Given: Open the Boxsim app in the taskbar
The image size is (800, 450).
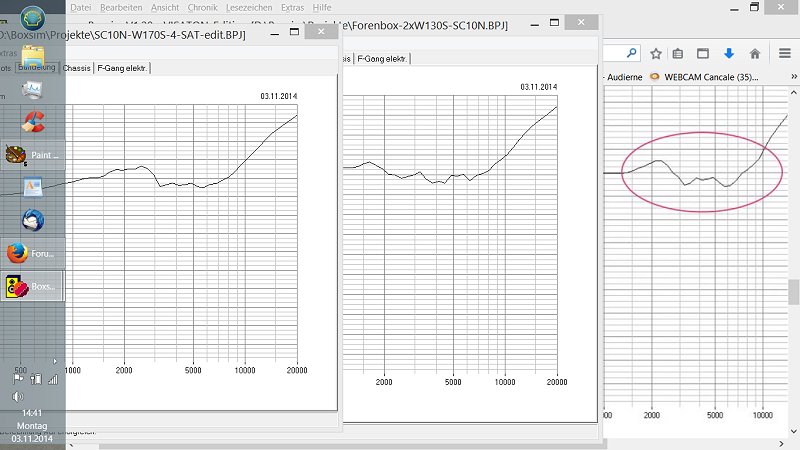Looking at the screenshot, I should pyautogui.click(x=32, y=286).
